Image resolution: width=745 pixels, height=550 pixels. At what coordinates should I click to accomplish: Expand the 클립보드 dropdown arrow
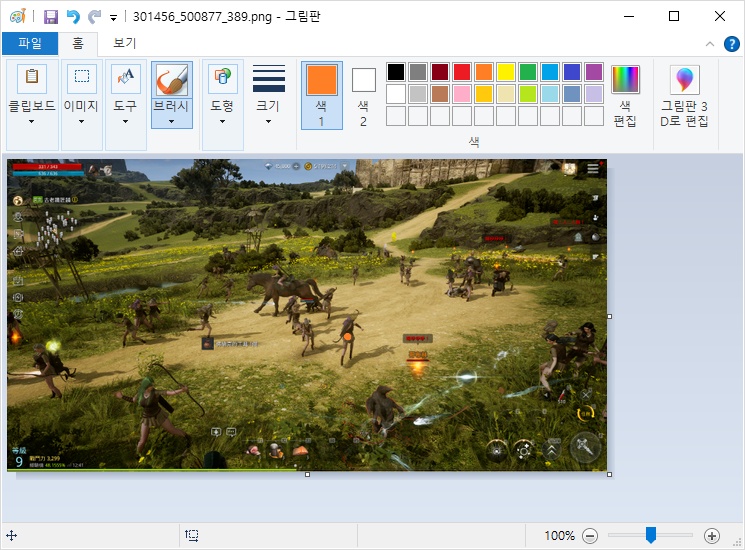coord(31,122)
